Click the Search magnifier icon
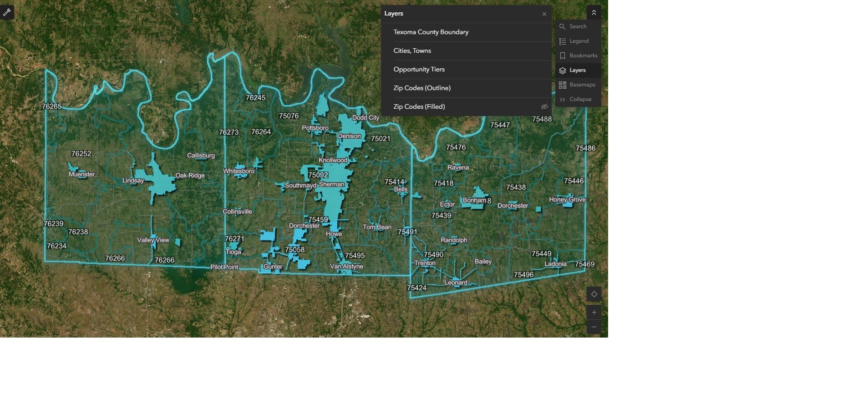 coord(563,27)
